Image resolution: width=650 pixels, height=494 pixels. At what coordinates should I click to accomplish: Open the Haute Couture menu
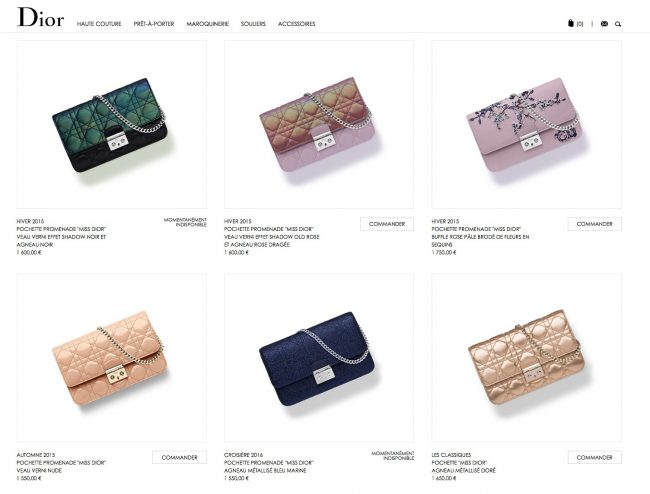(x=99, y=24)
